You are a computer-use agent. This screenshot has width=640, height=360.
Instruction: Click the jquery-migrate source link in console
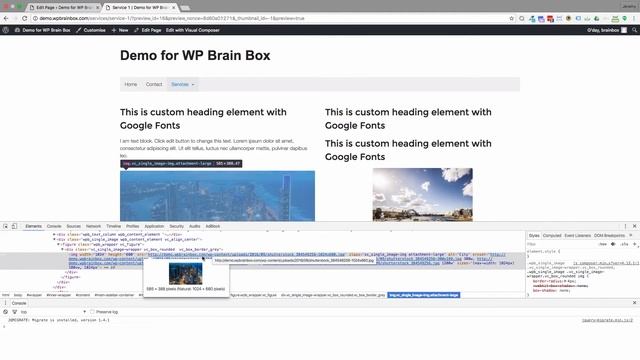coord(607,320)
